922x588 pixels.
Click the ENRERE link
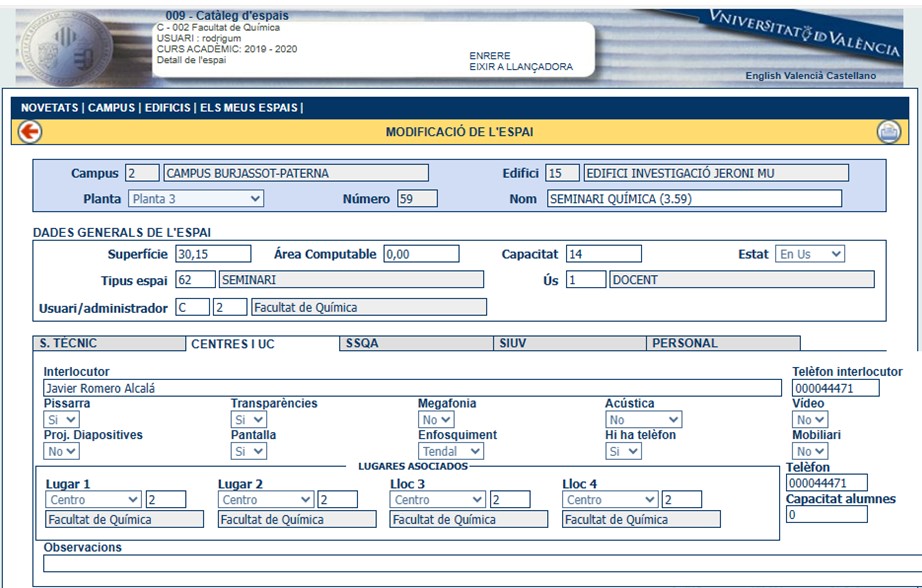490,56
